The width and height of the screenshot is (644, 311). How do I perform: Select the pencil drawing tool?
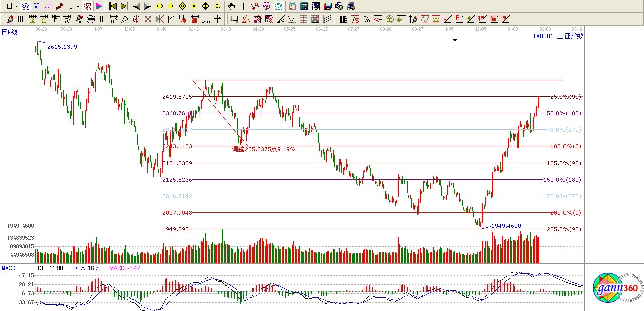pyautogui.click(x=9, y=19)
